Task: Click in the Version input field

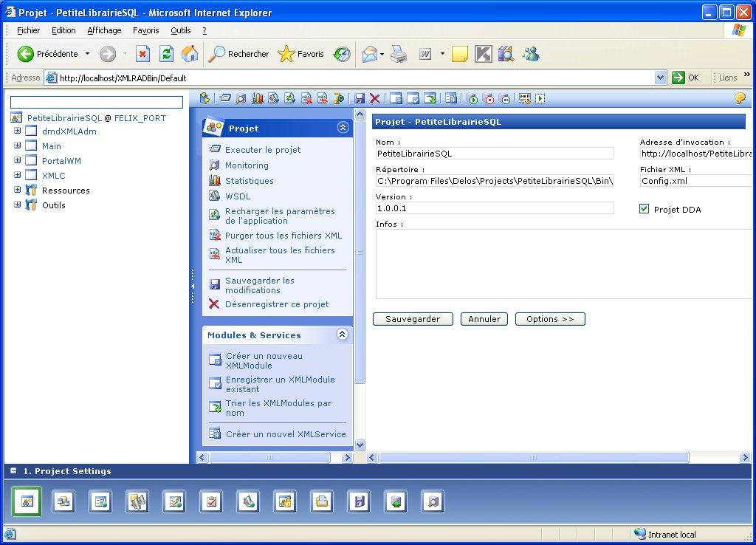Action: pos(495,209)
